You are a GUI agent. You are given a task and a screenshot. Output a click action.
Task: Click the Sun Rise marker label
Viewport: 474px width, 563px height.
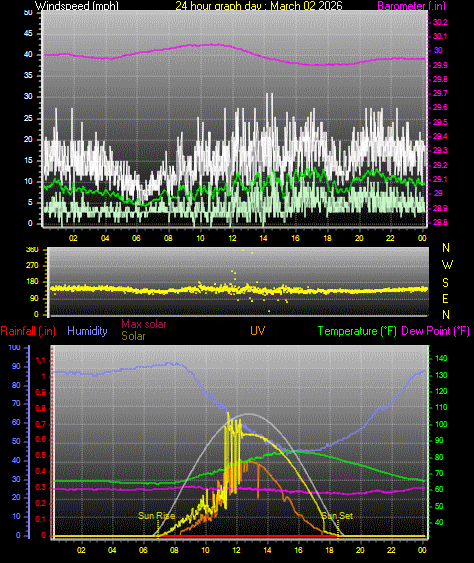point(157,516)
